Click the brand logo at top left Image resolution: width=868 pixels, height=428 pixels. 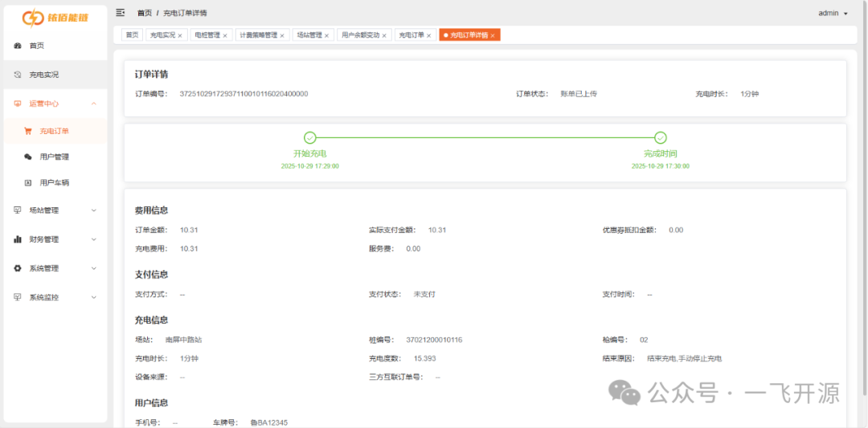click(x=54, y=18)
